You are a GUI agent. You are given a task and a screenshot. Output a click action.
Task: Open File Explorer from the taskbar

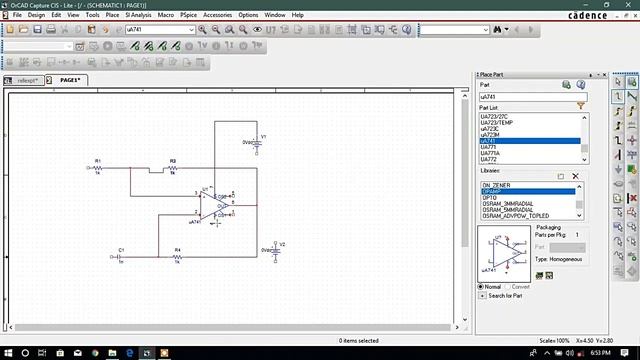coord(112,353)
